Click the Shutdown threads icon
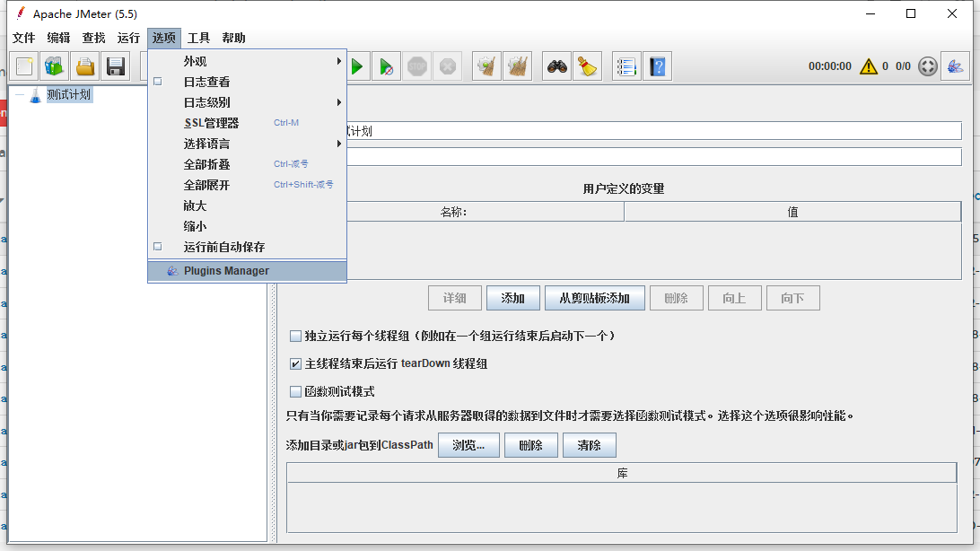980x551 pixels. point(448,66)
